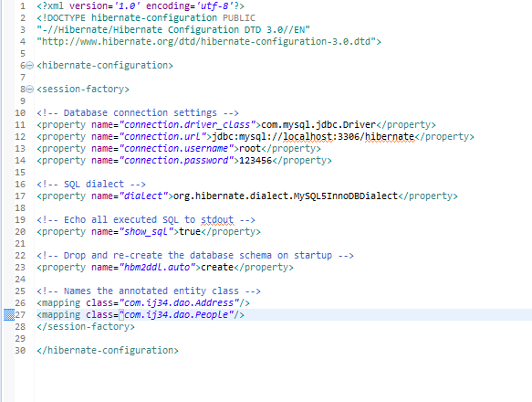Click the show_sql value true
The image size is (532, 402).
[x=190, y=232]
